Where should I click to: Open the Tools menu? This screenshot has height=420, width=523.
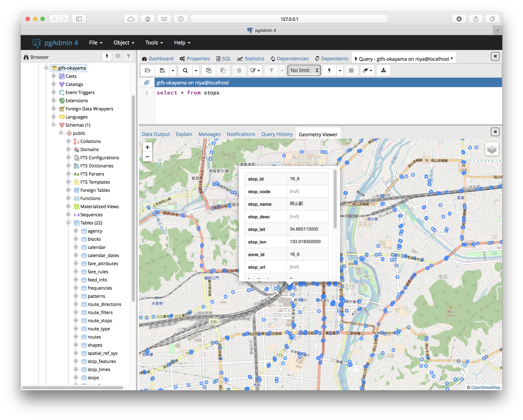154,43
